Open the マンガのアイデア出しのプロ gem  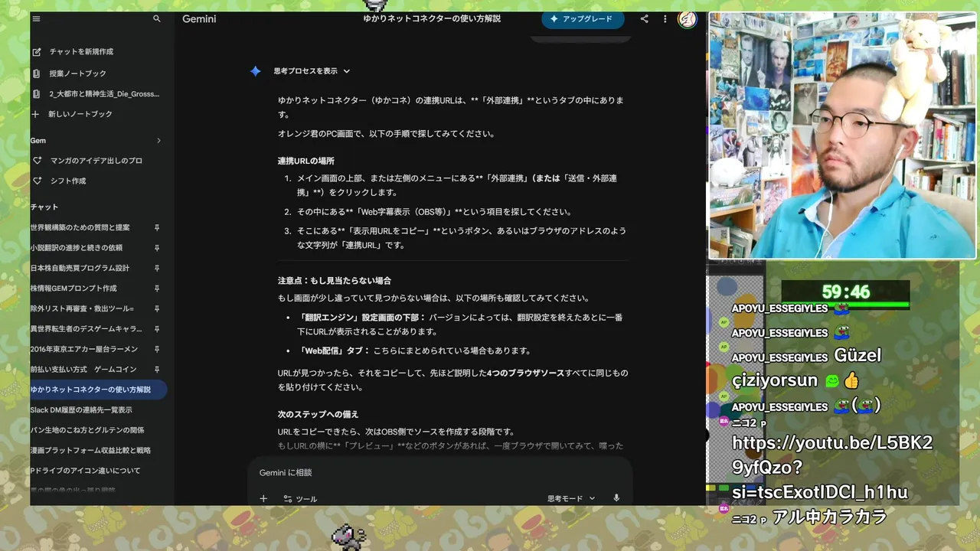pyautogui.click(x=96, y=161)
